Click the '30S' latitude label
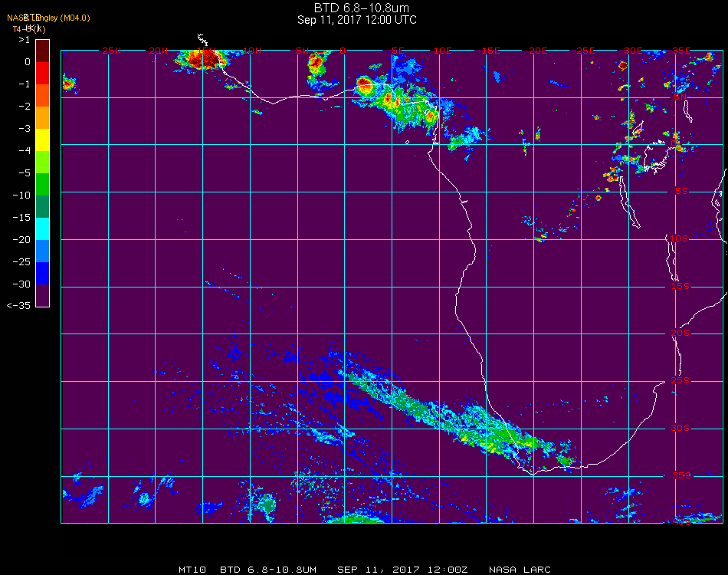 [680, 428]
